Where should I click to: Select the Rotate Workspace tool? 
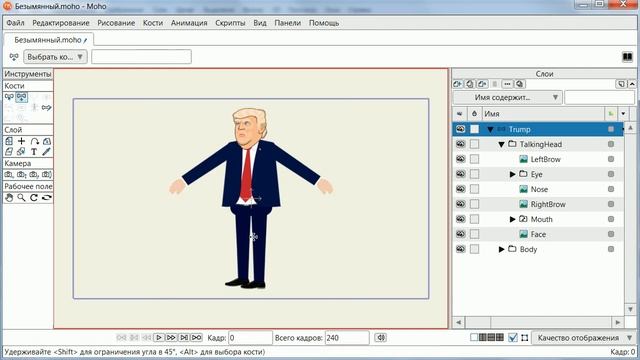[x=34, y=198]
